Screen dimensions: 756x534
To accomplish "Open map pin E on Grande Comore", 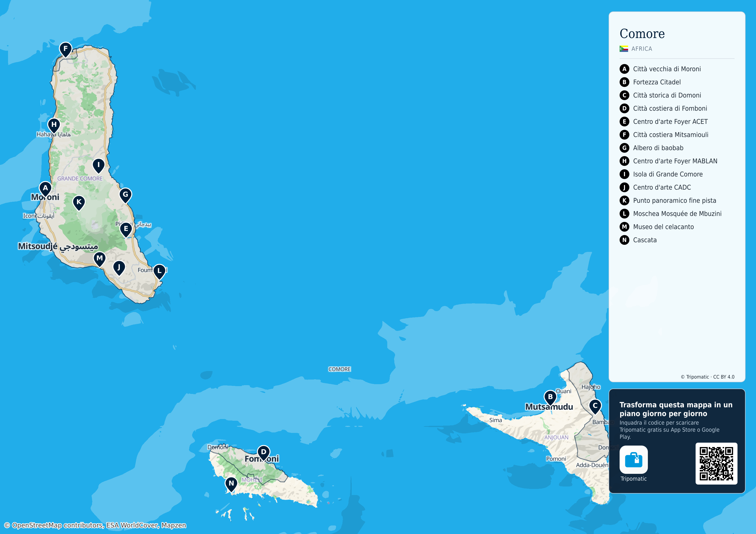I will (x=126, y=230).
